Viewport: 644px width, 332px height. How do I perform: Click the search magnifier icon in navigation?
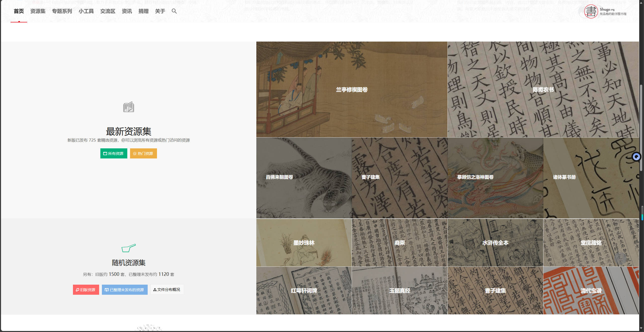pyautogui.click(x=174, y=11)
